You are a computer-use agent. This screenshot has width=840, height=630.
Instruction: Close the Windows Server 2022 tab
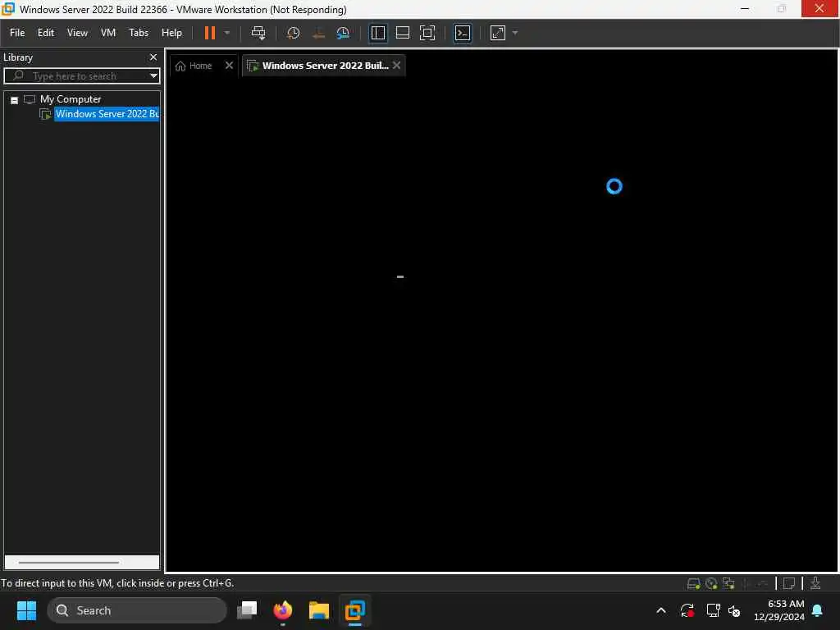[x=396, y=66]
